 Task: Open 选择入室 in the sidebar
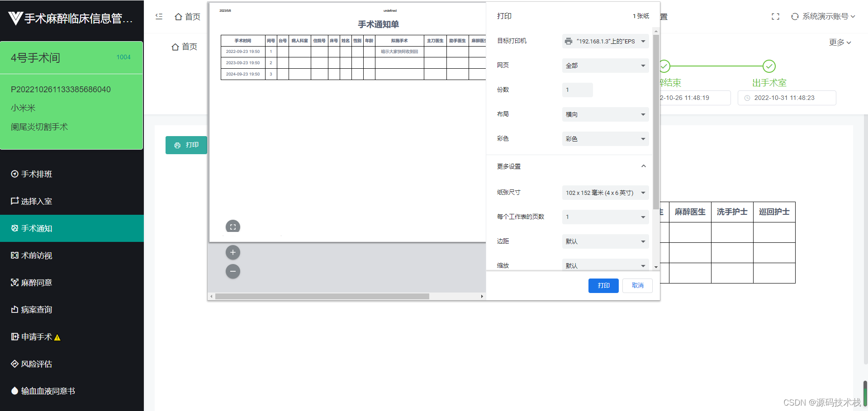(x=72, y=201)
